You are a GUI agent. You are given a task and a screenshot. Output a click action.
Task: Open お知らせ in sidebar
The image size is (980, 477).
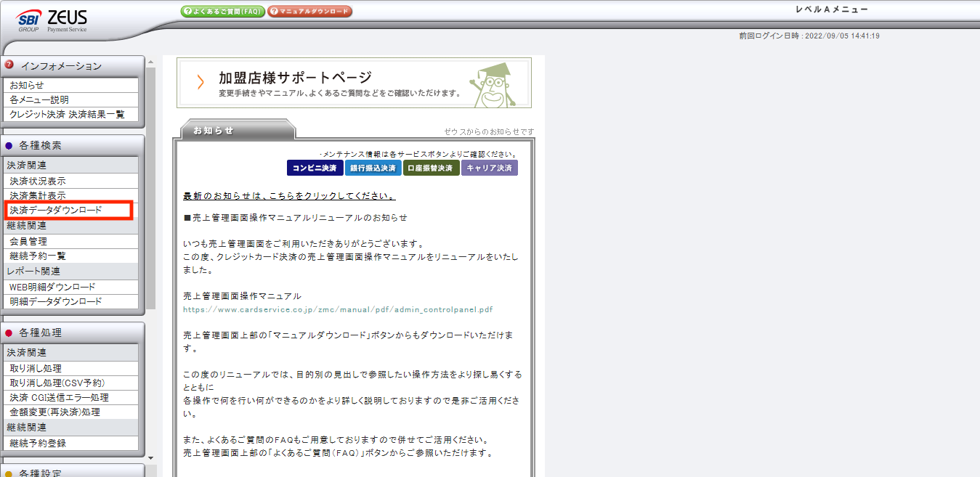[70, 85]
